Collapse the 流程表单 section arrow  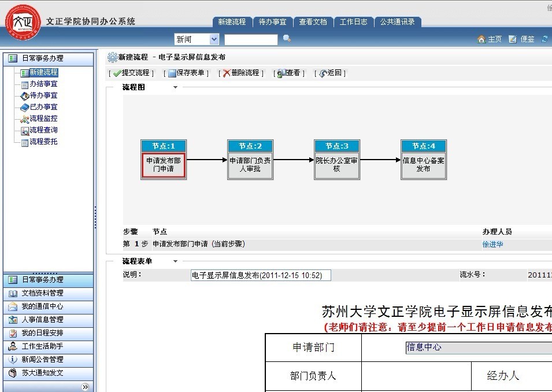point(176,261)
